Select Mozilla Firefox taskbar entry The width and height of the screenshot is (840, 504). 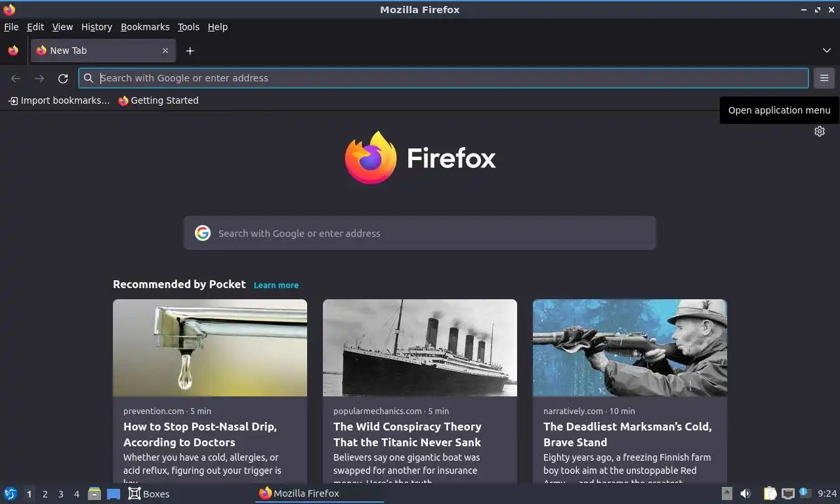click(320, 493)
